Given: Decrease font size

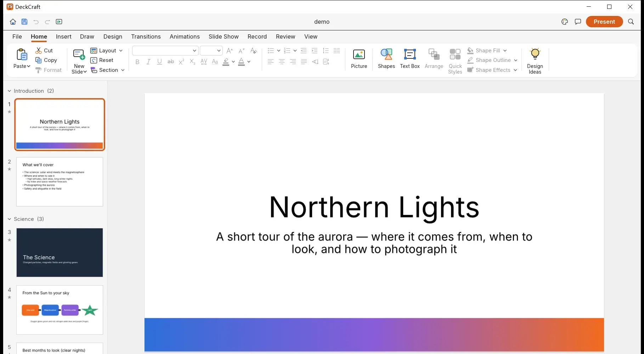Looking at the screenshot, I should (242, 51).
